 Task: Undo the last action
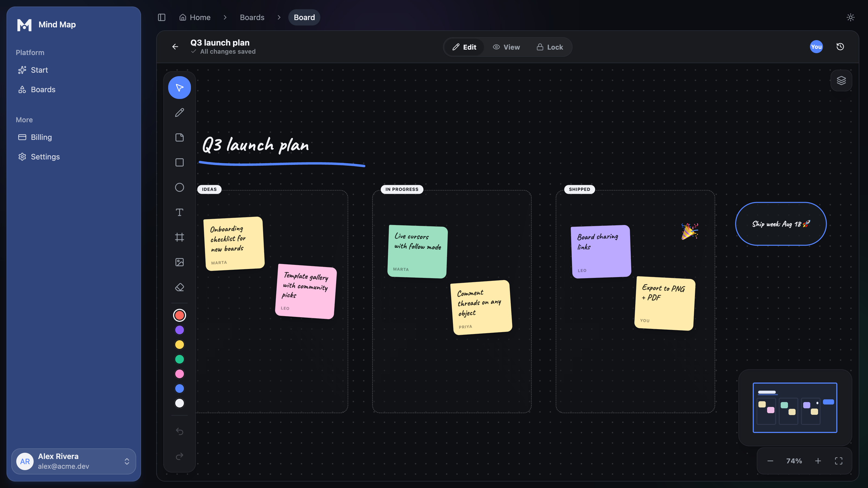pyautogui.click(x=179, y=431)
